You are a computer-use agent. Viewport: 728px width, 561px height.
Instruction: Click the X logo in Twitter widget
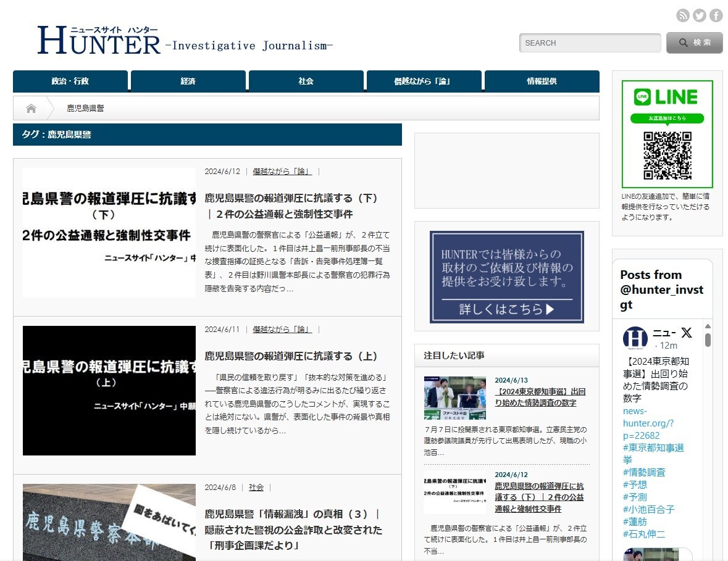coord(686,332)
